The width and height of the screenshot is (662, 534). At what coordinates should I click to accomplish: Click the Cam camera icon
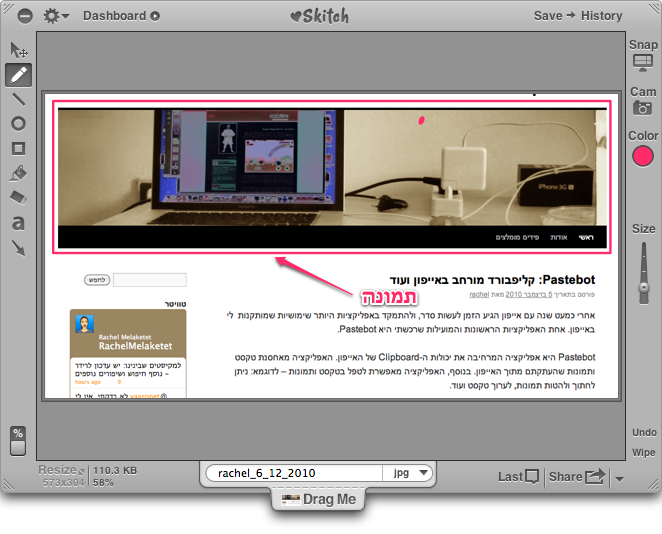(x=643, y=108)
